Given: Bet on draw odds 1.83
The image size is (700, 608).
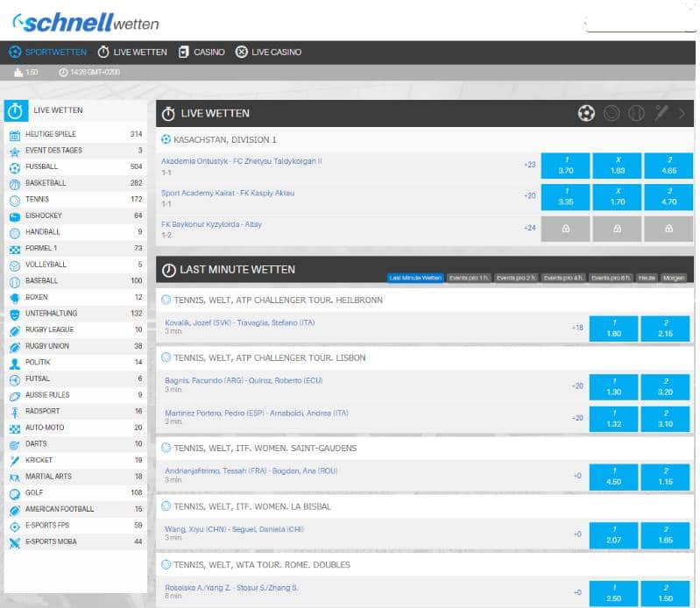Looking at the screenshot, I should coord(618,166).
